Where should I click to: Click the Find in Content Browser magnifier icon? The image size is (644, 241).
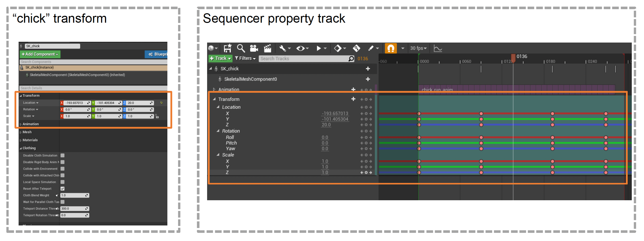click(240, 48)
